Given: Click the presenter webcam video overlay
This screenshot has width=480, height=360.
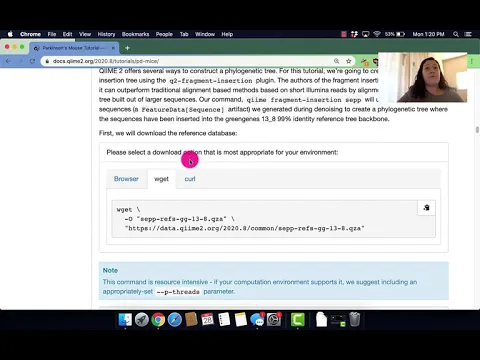Looking at the screenshot, I should pos(423,77).
